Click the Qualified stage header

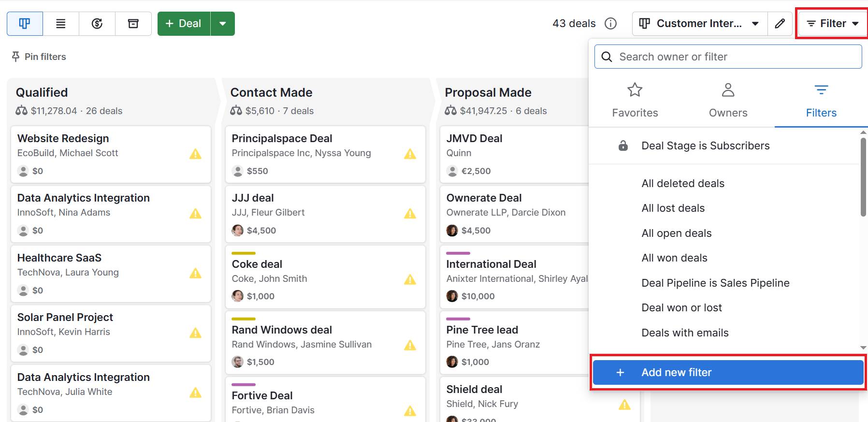tap(42, 92)
